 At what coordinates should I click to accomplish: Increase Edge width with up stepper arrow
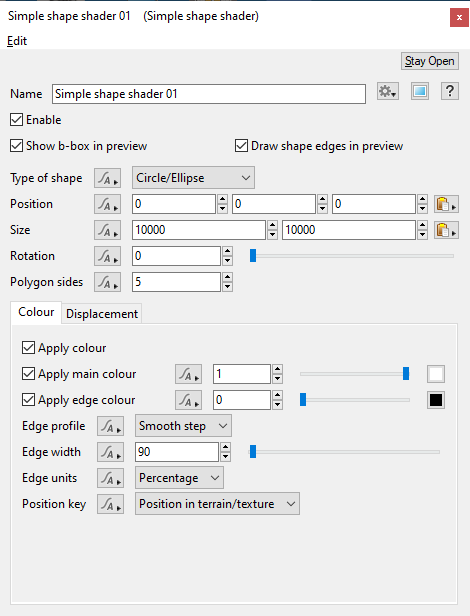[225, 447]
